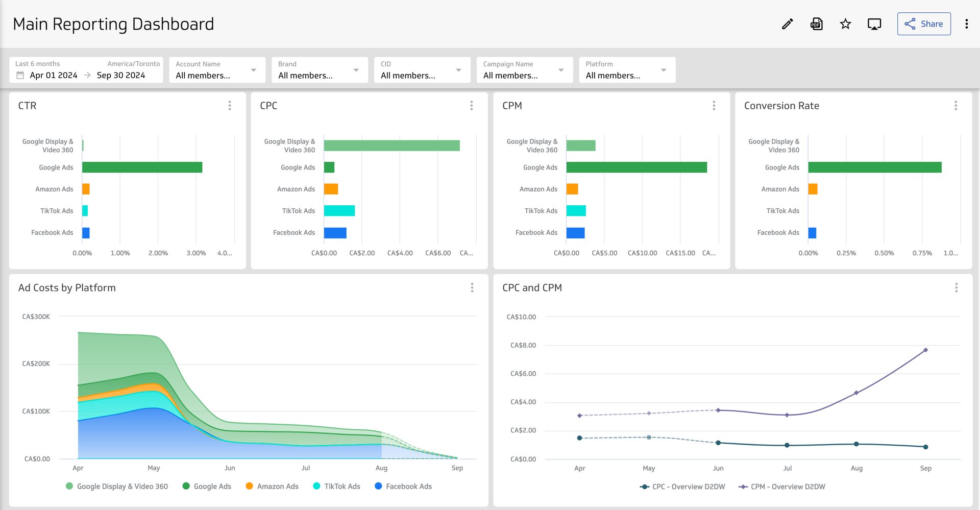Open the CPC widget options menu
The image size is (980, 510).
472,106
